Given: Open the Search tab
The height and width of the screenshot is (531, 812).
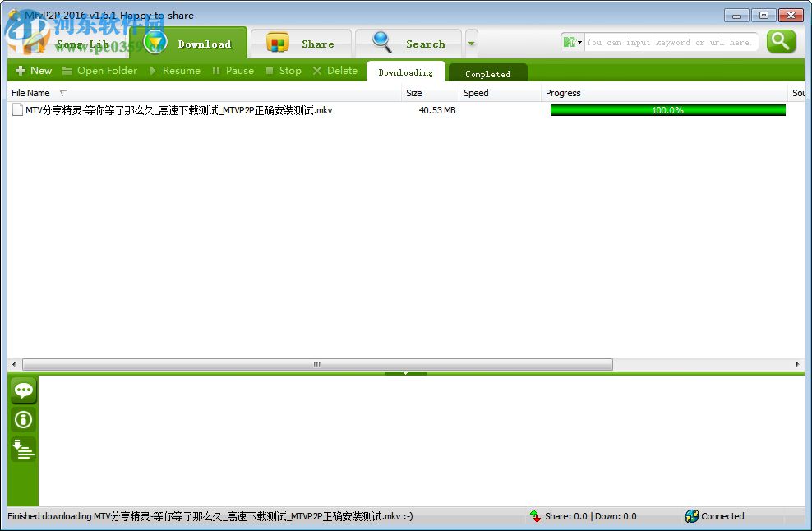Looking at the screenshot, I should point(408,44).
